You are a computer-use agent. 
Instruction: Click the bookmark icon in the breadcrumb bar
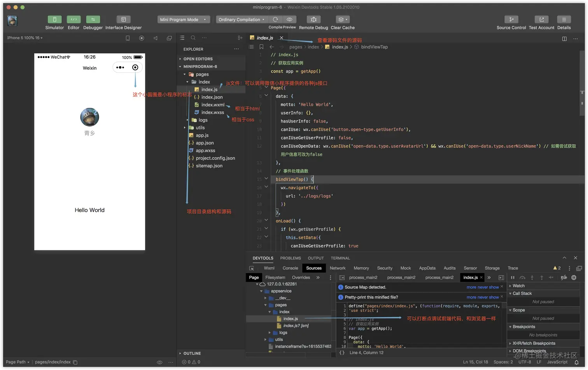261,47
